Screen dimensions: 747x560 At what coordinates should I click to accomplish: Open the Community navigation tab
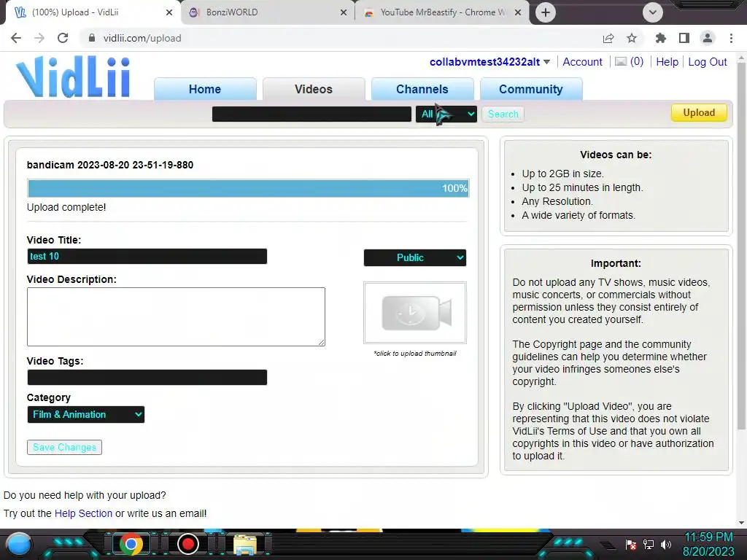coord(531,89)
